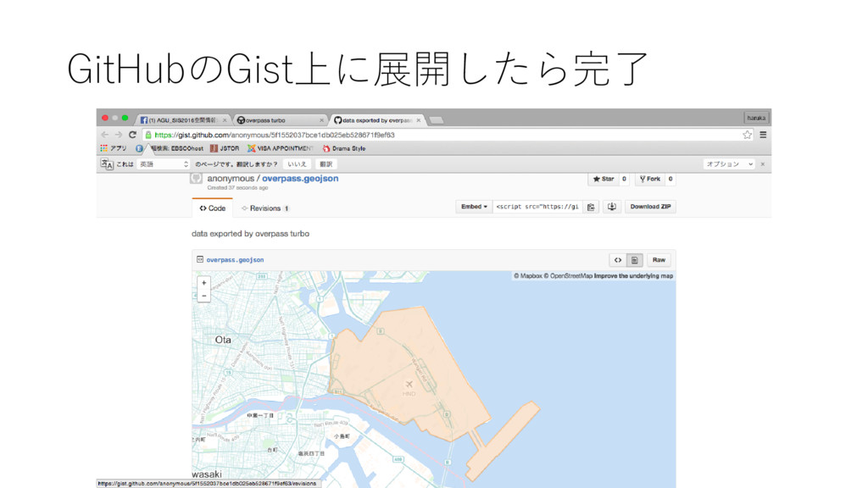Screen dimensions: 868x488
Task: Select the data exported by overpass tab
Action: [376, 120]
